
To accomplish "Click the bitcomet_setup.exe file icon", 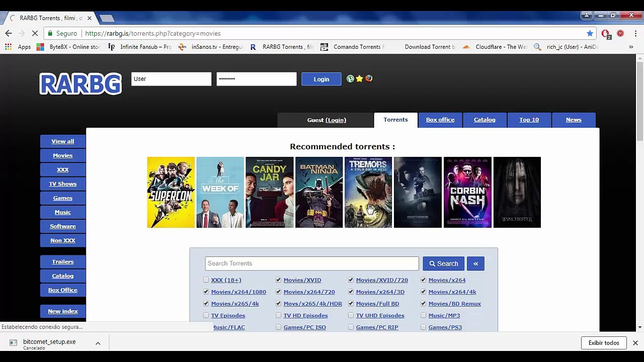I will (x=14, y=343).
